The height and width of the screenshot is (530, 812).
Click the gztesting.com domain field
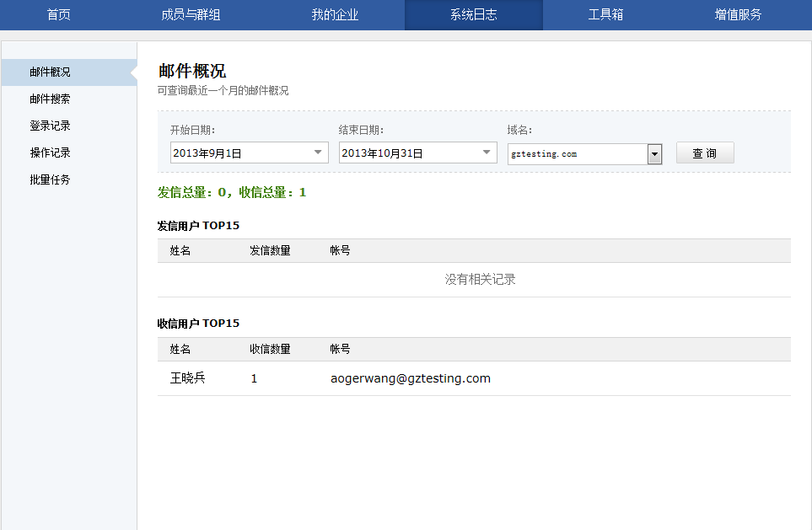(577, 154)
